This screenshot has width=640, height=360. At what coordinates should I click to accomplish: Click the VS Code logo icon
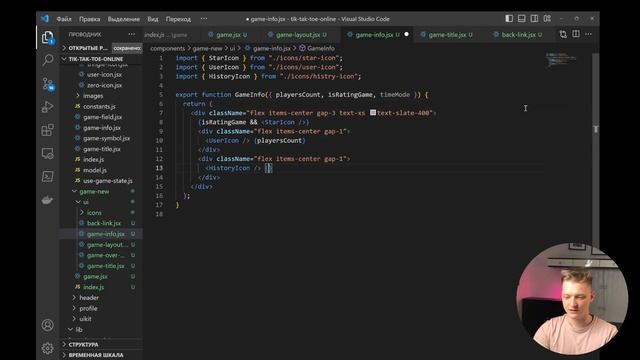pos(45,19)
